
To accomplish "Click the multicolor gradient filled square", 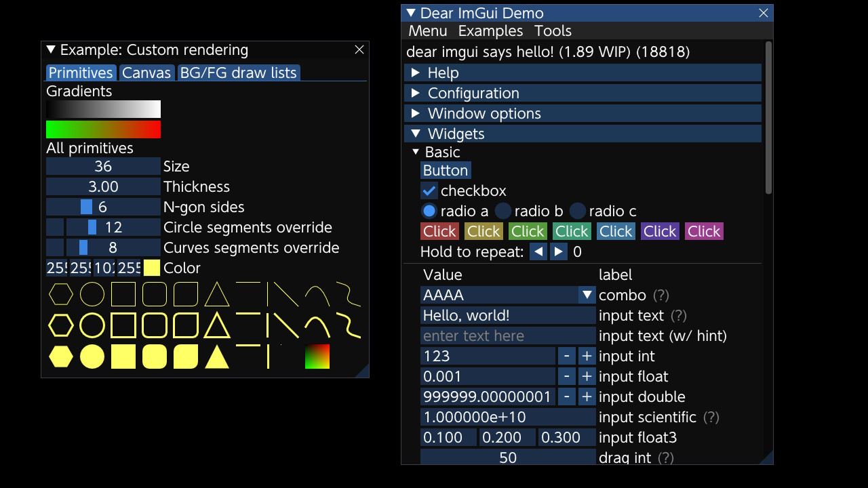I will 317,357.
